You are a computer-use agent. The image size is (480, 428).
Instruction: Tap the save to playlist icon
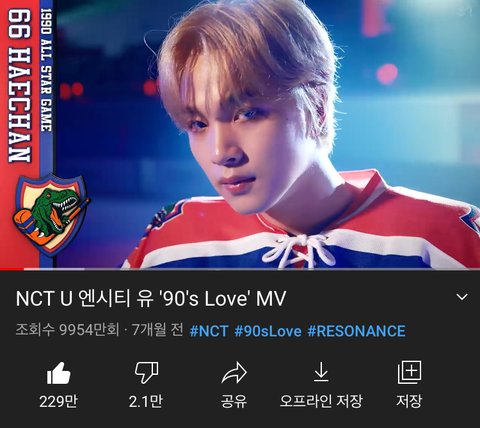(x=409, y=372)
